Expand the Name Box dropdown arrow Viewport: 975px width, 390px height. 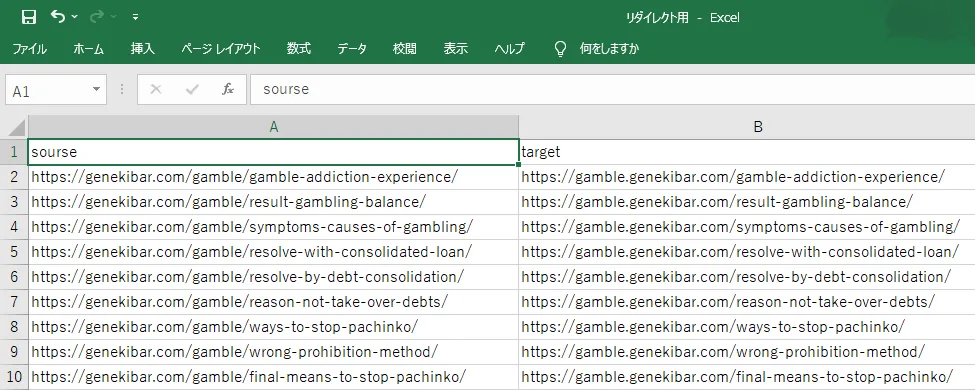point(96,90)
